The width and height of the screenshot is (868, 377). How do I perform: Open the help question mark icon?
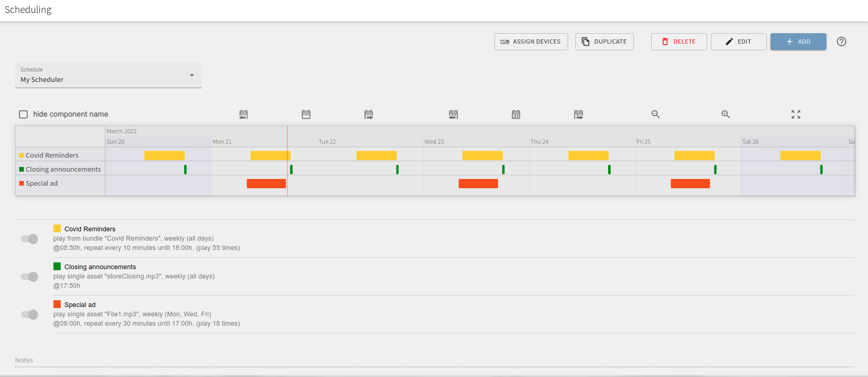841,41
